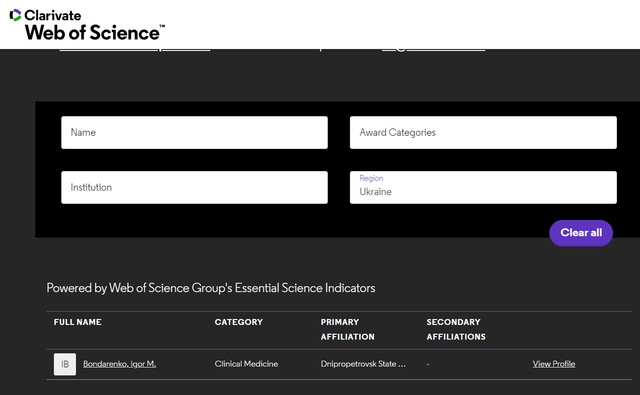The height and width of the screenshot is (395, 640).
Task: Open the Award Categories dropdown
Action: point(483,133)
